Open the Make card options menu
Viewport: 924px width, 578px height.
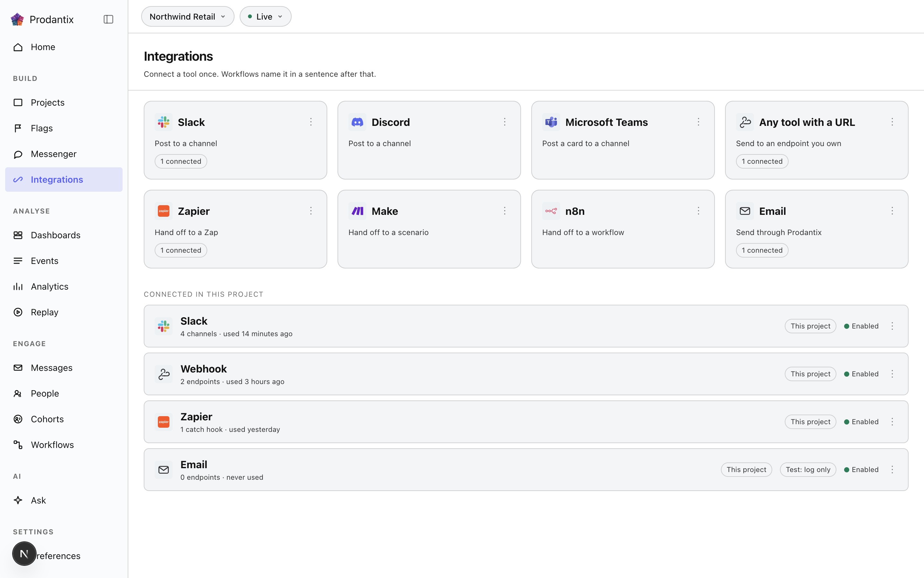[x=504, y=211]
